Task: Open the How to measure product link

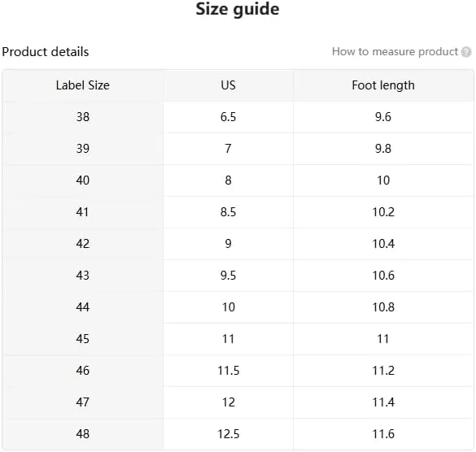Action: (x=395, y=51)
